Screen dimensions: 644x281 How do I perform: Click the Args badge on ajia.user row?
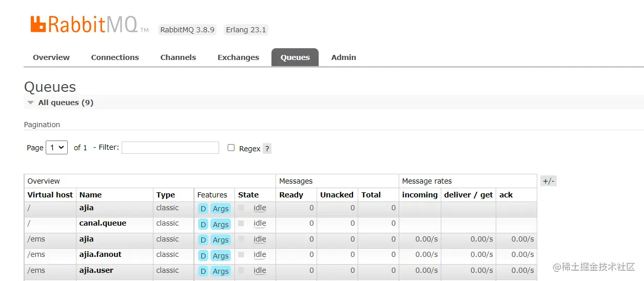point(221,271)
